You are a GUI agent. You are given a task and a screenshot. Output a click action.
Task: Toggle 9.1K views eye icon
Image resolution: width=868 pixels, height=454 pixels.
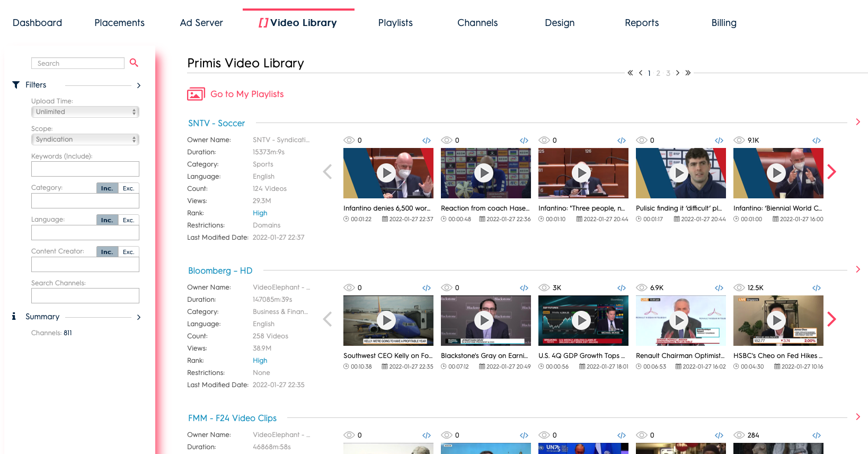(739, 140)
